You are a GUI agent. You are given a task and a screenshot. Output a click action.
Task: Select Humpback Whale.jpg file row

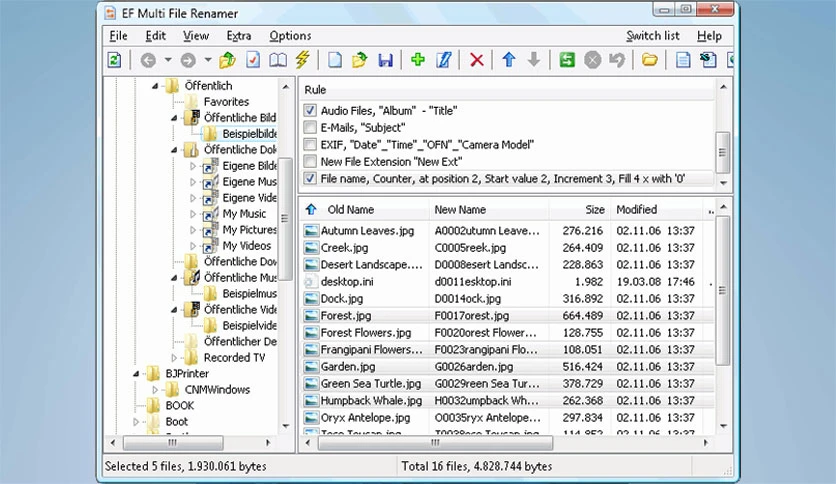tap(507, 400)
